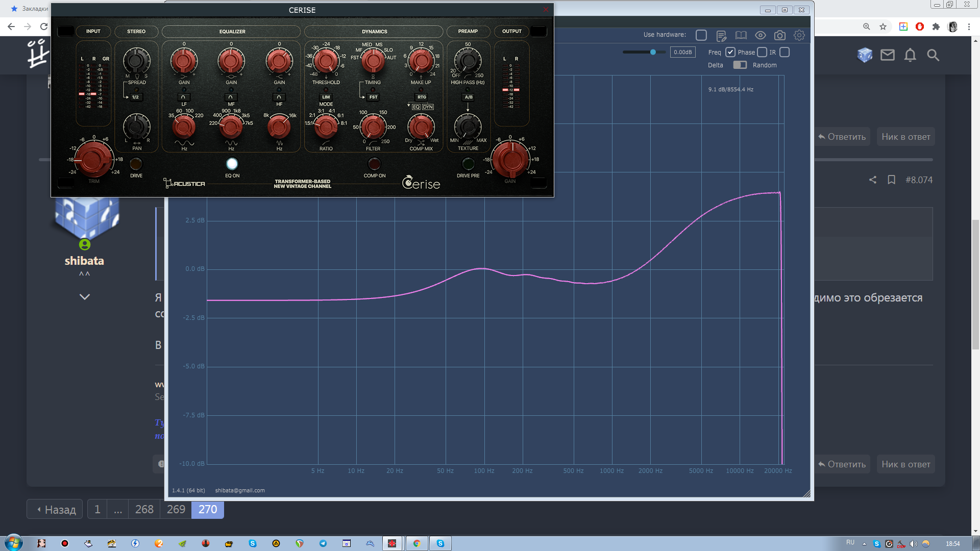The width and height of the screenshot is (980, 551).
Task: Click the level slider handle near 0.00dB
Action: point(653,52)
